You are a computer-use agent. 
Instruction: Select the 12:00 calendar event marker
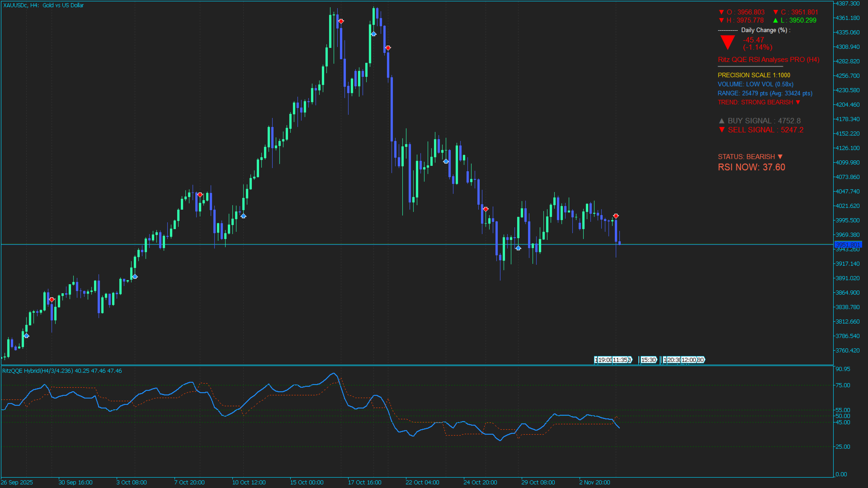coord(689,360)
